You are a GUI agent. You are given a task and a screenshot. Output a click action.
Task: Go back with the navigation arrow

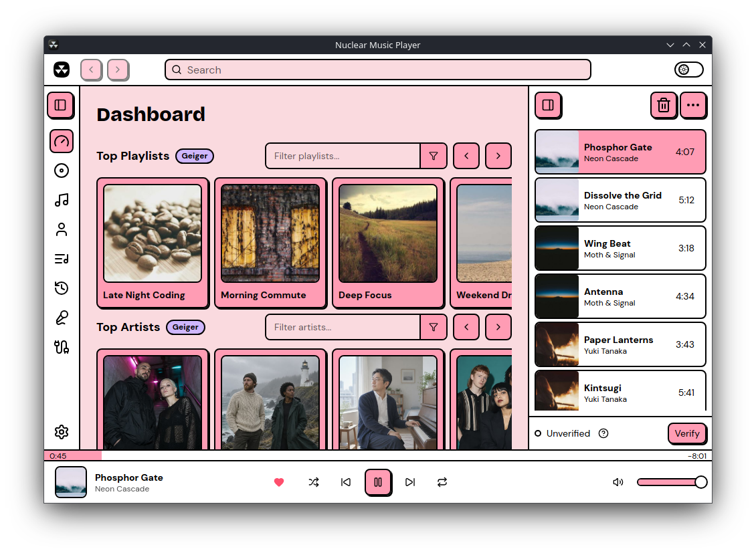[x=91, y=70]
